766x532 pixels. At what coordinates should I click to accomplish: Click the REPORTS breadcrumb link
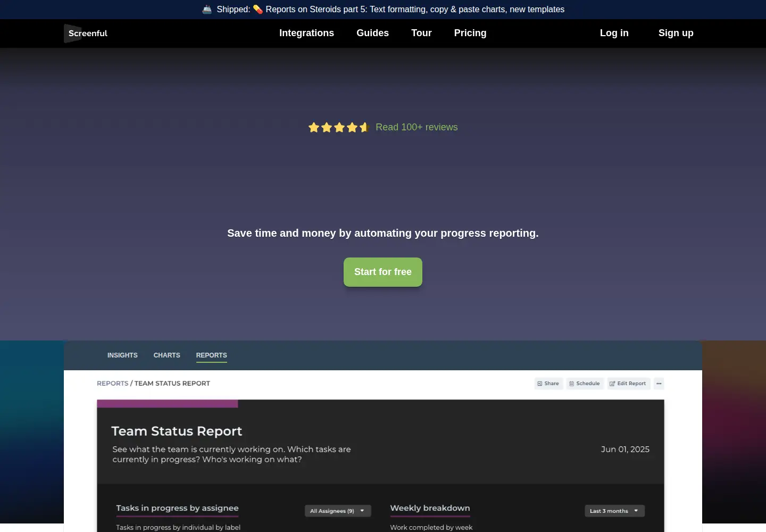point(113,384)
